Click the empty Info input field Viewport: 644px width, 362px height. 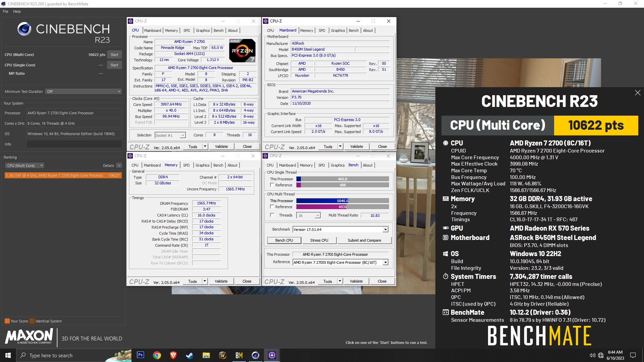(x=74, y=144)
